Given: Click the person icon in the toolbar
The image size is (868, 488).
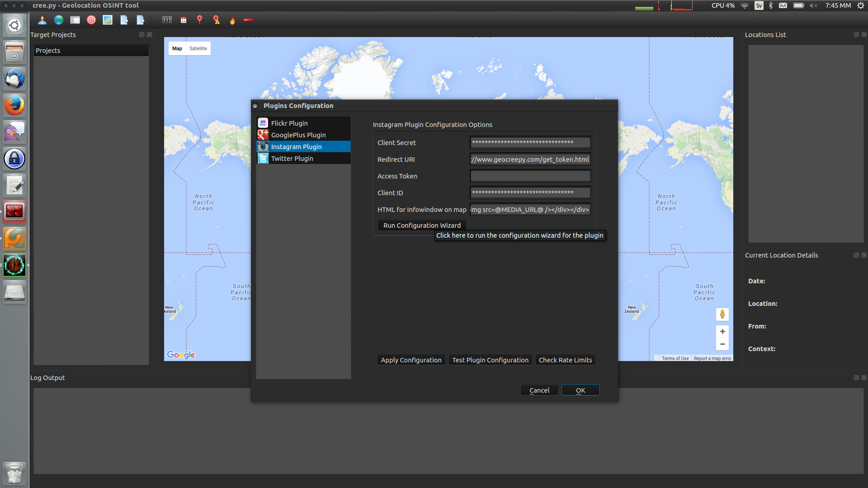Looking at the screenshot, I should point(42,20).
